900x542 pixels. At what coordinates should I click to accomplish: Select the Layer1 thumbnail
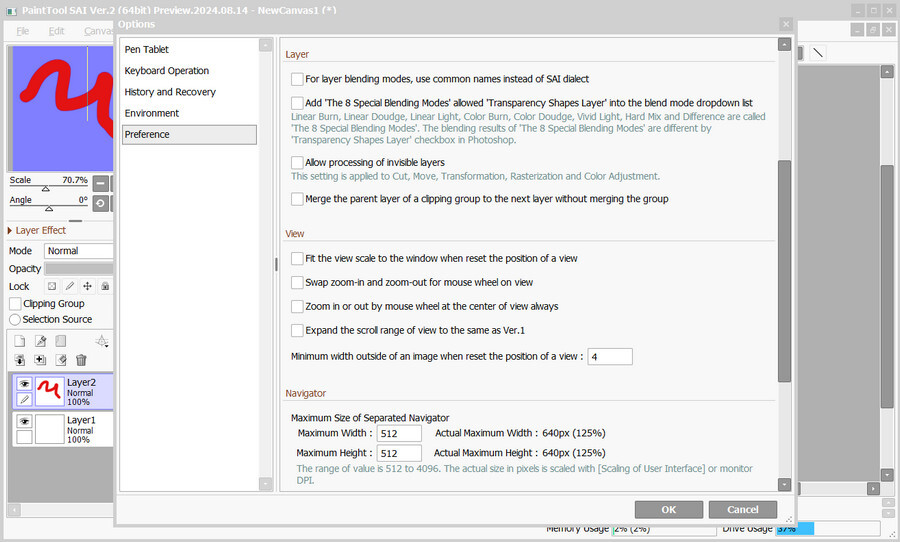click(x=50, y=429)
